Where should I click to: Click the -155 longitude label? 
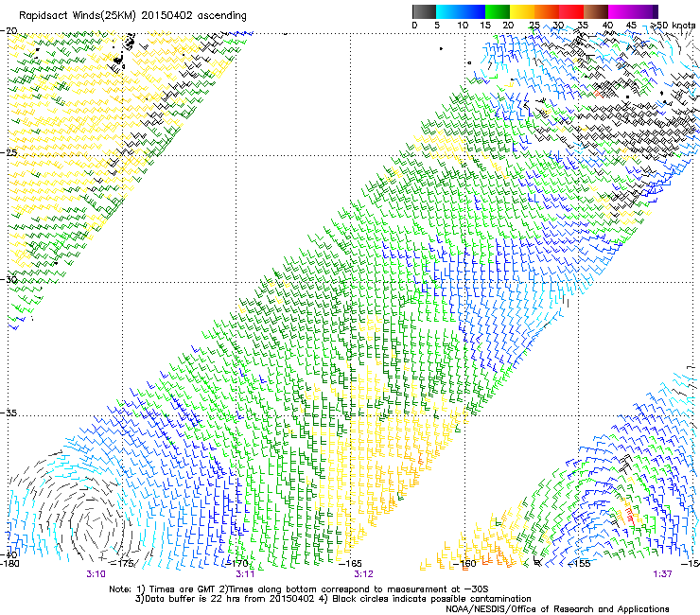click(x=579, y=563)
